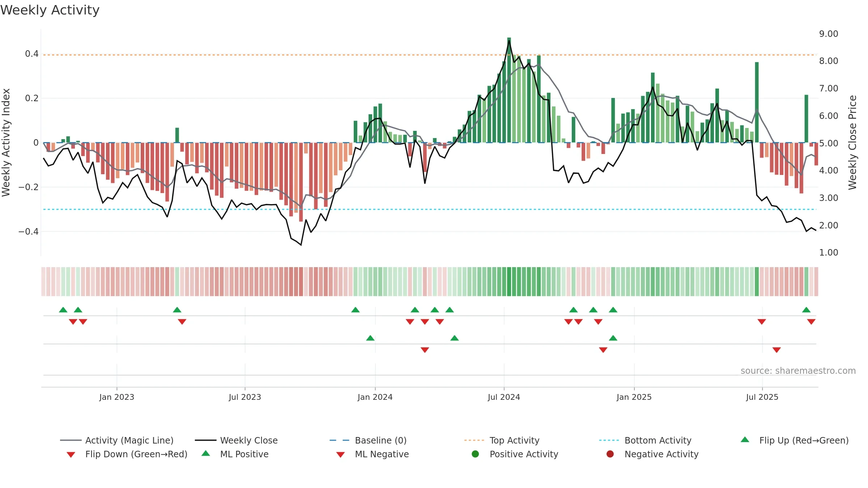
Task: Toggle the Baseline (0) legend entry
Action: (x=368, y=440)
